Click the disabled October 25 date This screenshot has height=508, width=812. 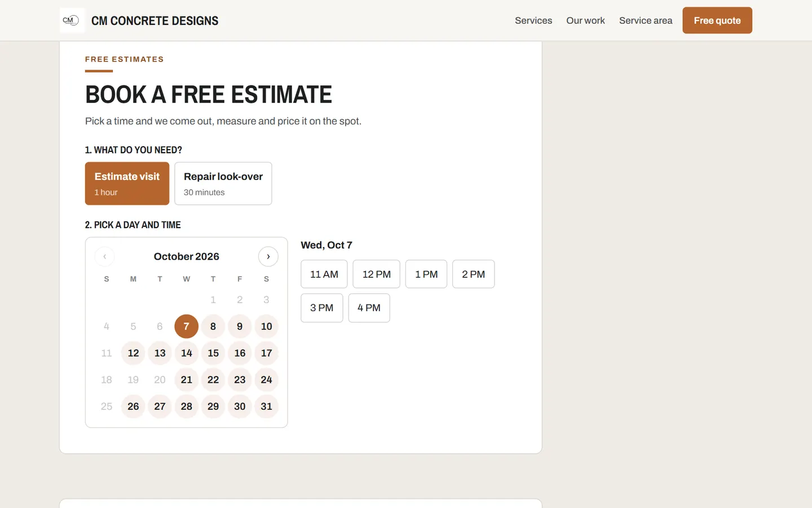[x=107, y=406]
